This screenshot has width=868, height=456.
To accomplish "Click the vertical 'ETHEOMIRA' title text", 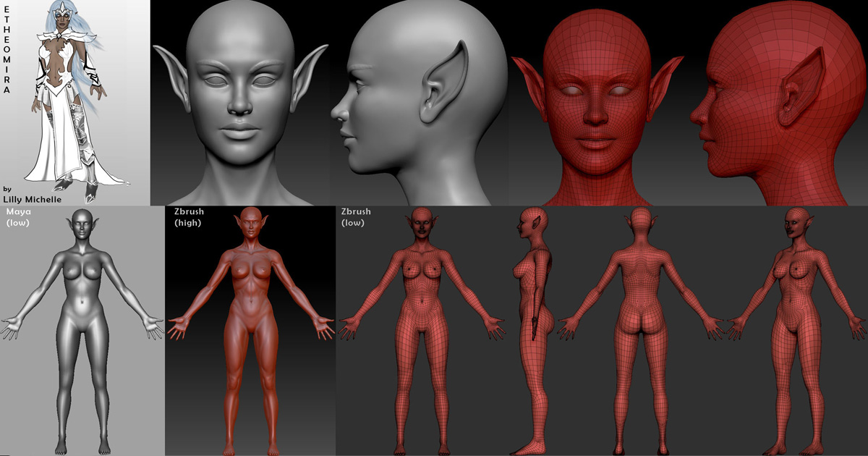I will 7,48.
